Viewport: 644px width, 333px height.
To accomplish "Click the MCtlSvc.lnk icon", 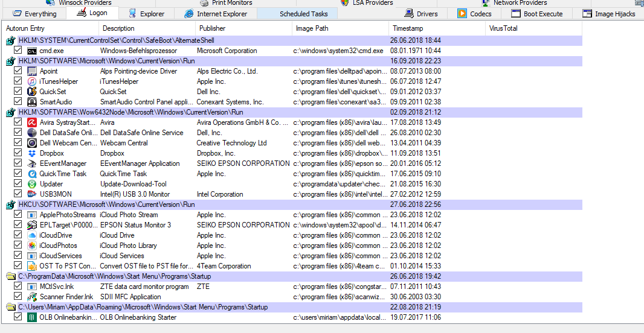I will coord(31,287).
